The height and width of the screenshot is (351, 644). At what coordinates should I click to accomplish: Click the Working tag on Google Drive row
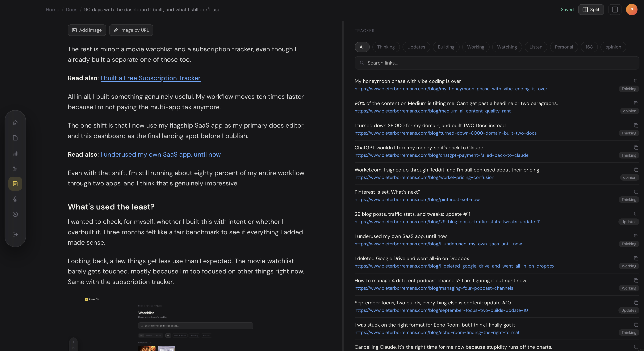(629, 266)
